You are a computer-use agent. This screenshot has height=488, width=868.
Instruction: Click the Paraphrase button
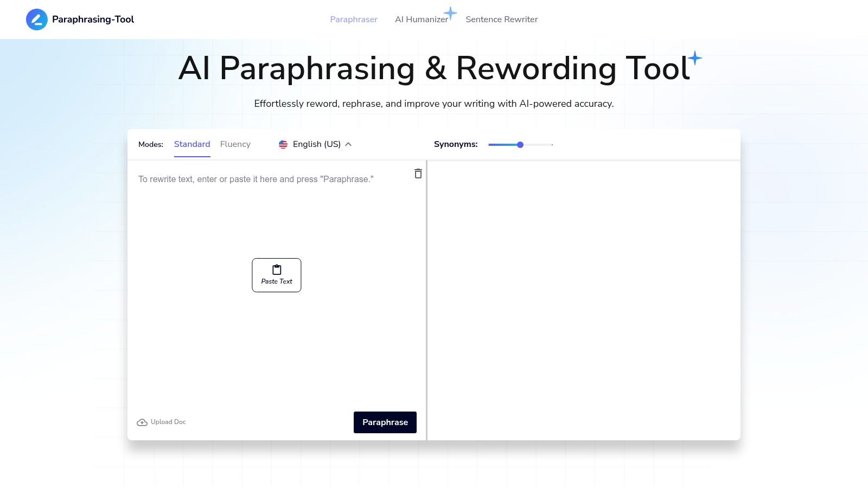point(385,422)
